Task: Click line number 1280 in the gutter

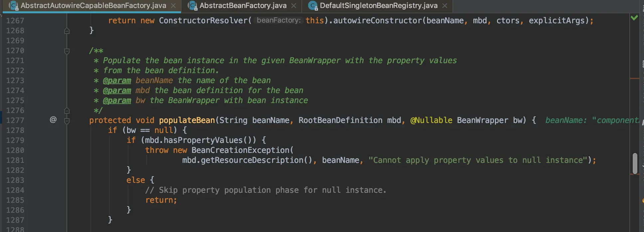Action: point(15,150)
